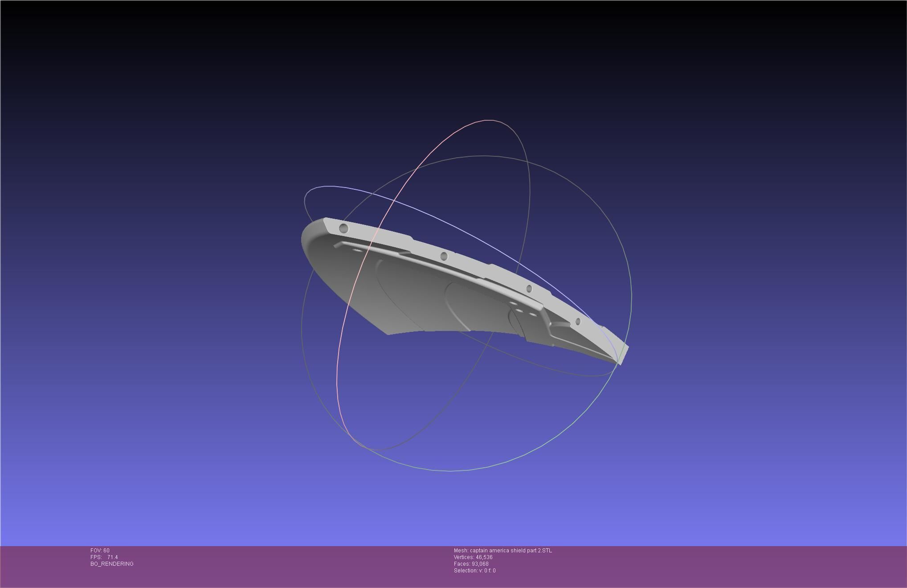The height and width of the screenshot is (588, 907).
Task: Click the Faces count text
Action: click(x=471, y=564)
